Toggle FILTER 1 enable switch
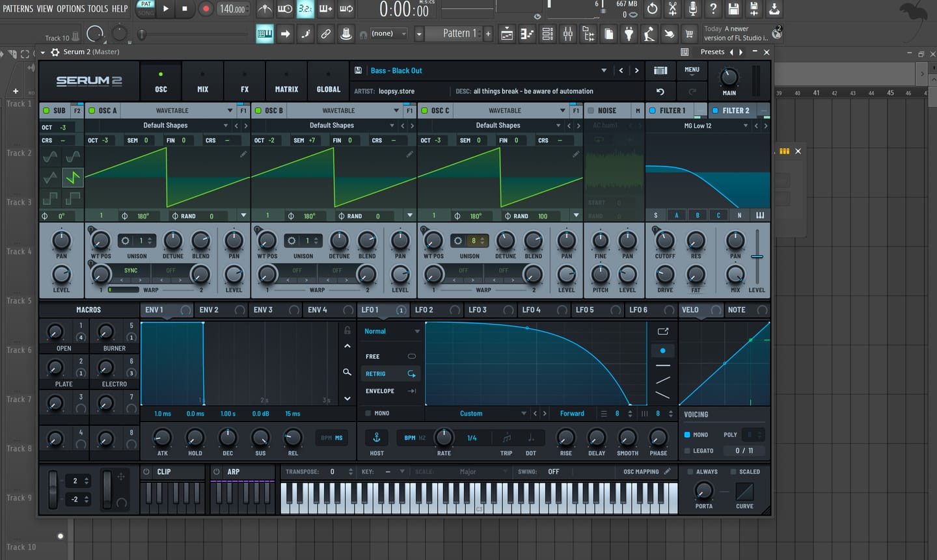 653,111
